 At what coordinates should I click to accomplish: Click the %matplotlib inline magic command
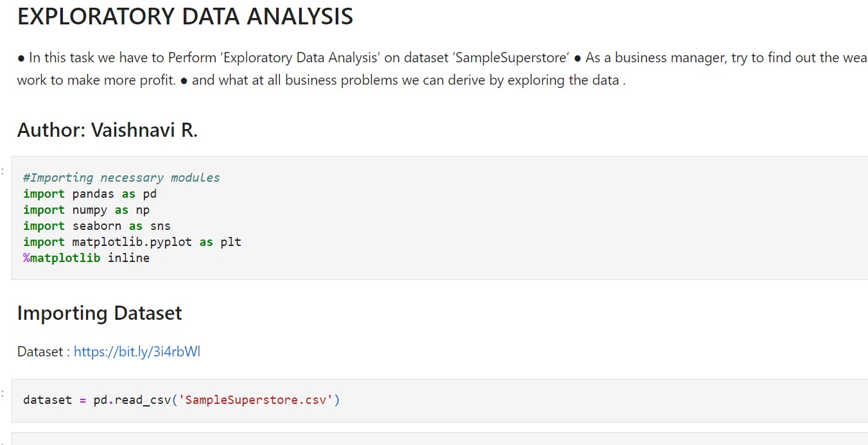(x=87, y=258)
